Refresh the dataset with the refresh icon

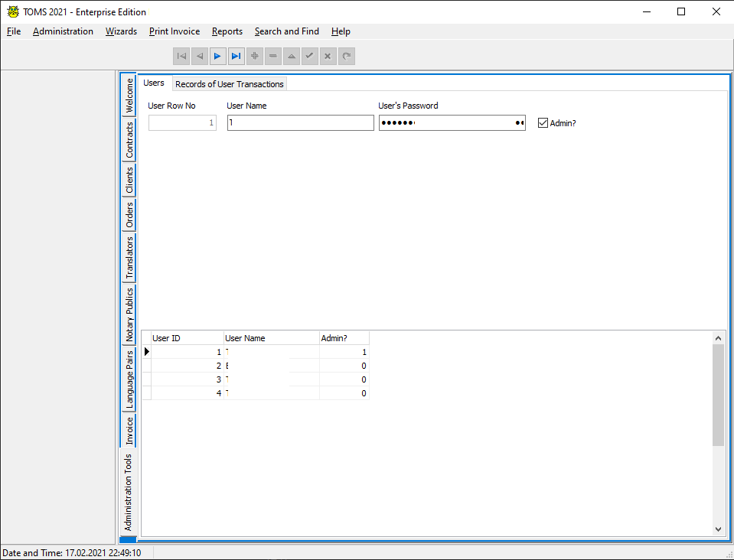point(347,55)
